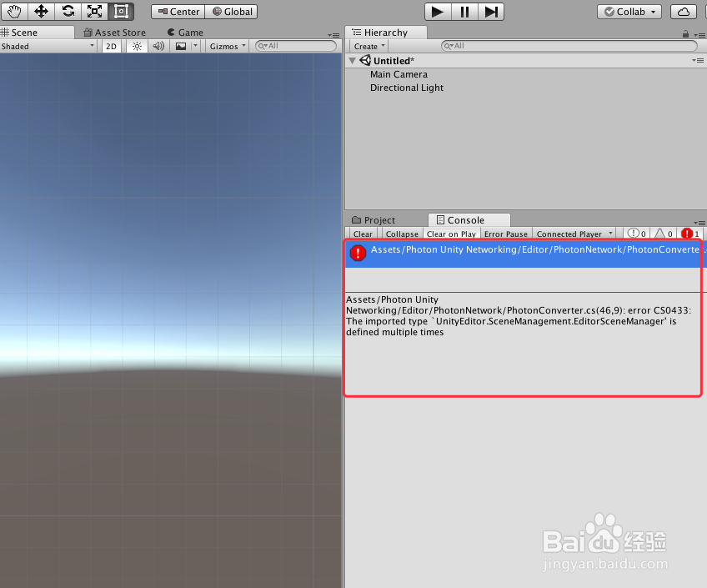Screen dimensions: 707x588
Task: Toggle scene audio speaker icon
Action: point(158,46)
